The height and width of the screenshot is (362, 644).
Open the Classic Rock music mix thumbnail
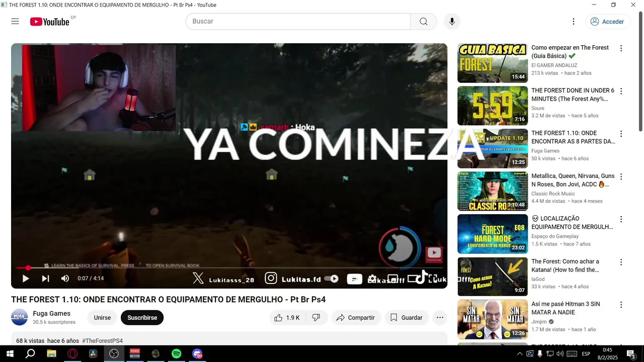[493, 191]
